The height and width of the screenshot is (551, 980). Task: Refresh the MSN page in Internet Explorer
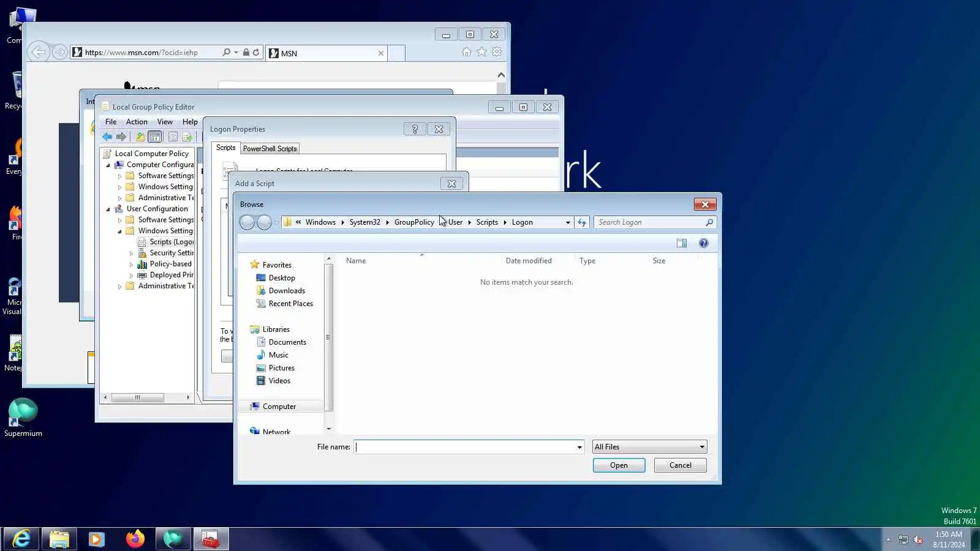click(256, 53)
